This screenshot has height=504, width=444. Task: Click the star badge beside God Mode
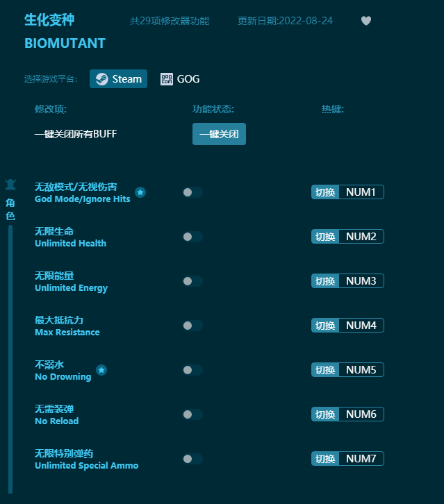(140, 192)
